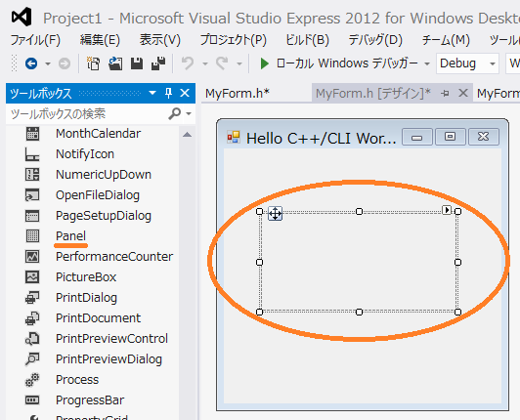Click the Open File toolbar icon
Image resolution: width=520 pixels, height=420 pixels.
coord(115,63)
